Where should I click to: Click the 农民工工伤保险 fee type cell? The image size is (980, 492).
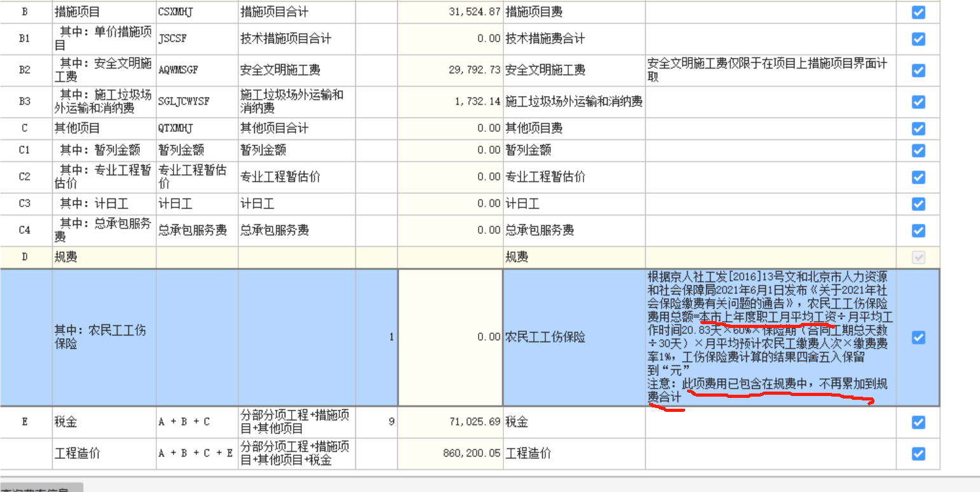[x=574, y=338]
